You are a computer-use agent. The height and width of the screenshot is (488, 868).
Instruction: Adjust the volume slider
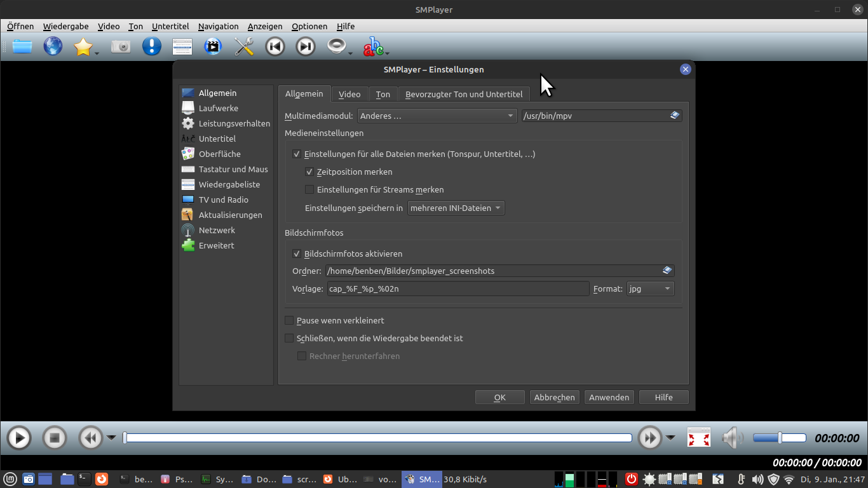point(780,438)
